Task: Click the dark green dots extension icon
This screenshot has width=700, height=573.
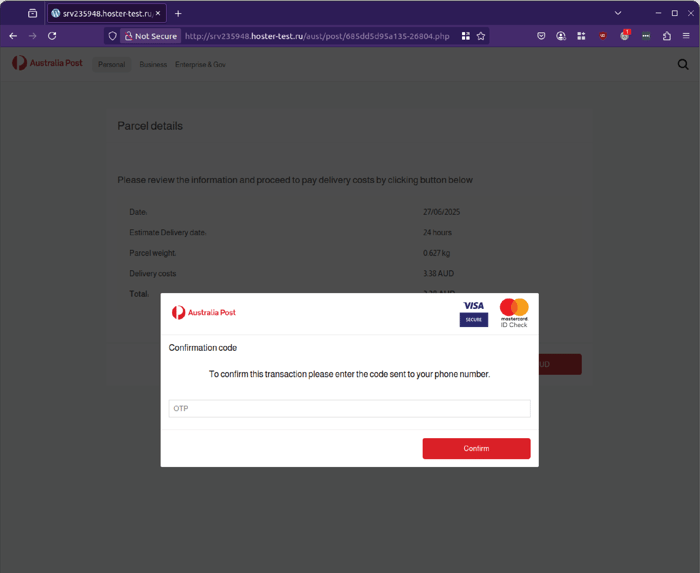Action: 646,36
